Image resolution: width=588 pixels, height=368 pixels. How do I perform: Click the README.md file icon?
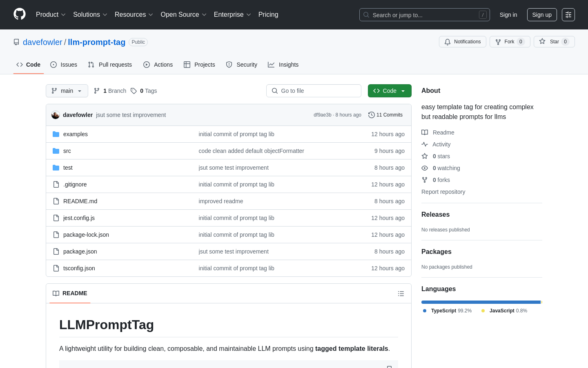click(56, 201)
